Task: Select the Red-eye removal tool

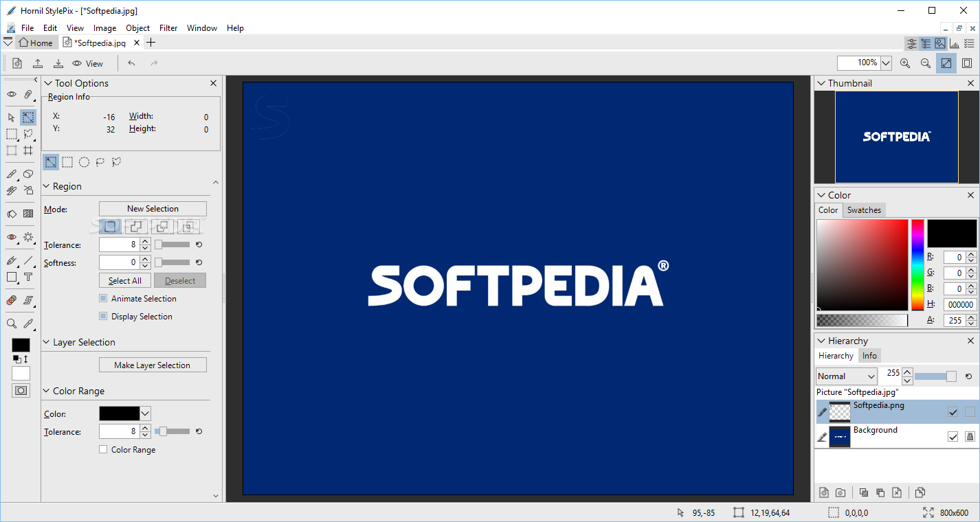Action: (x=12, y=237)
